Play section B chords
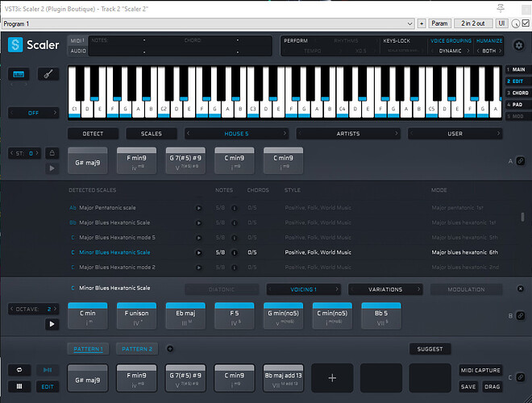Screen dimensions: 532x403 coord(52,324)
